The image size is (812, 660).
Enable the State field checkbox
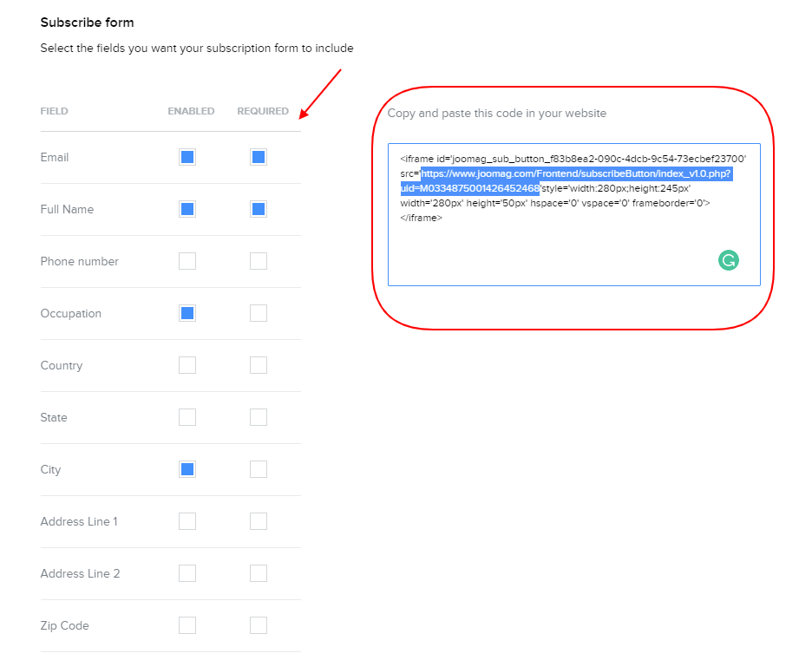click(187, 417)
